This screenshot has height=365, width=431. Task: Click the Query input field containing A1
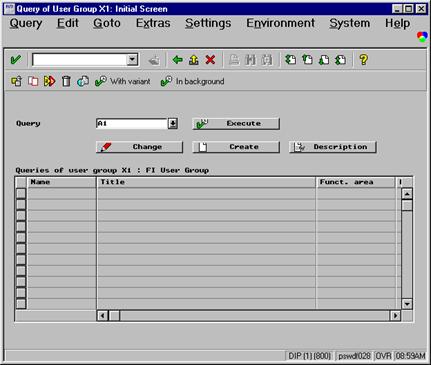point(132,124)
